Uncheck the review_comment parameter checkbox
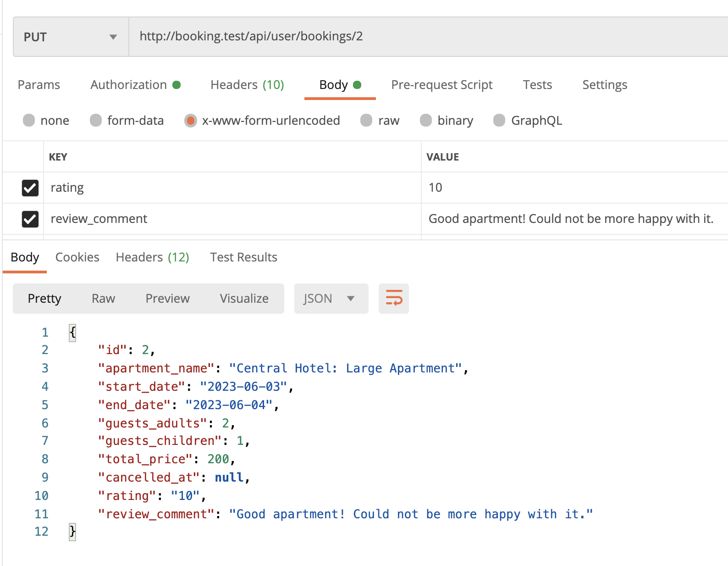728x566 pixels. (x=30, y=219)
